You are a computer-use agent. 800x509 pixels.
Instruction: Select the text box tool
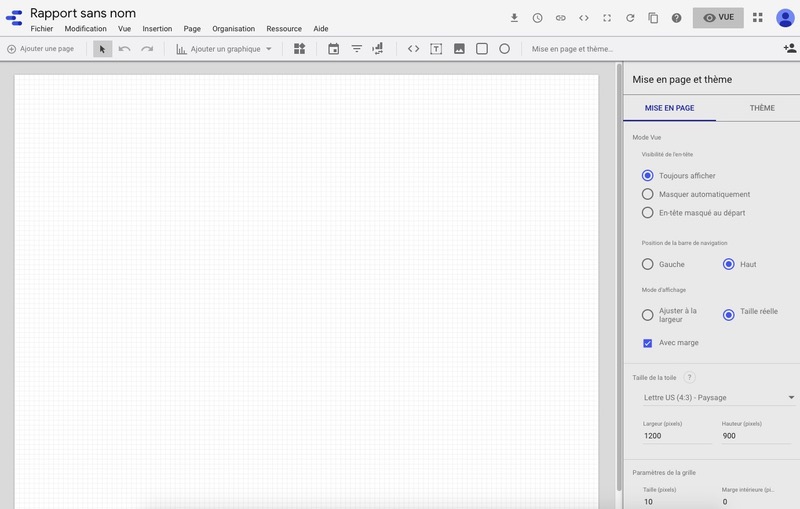click(x=436, y=49)
